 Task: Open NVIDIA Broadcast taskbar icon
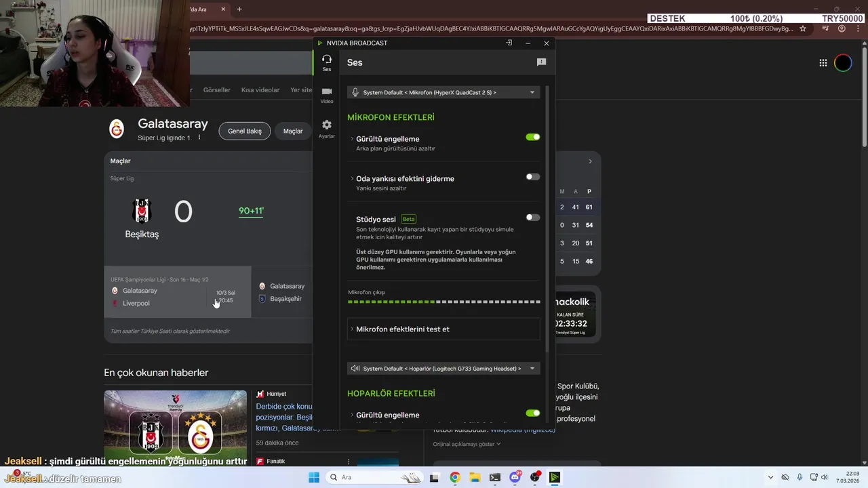[x=555, y=477]
